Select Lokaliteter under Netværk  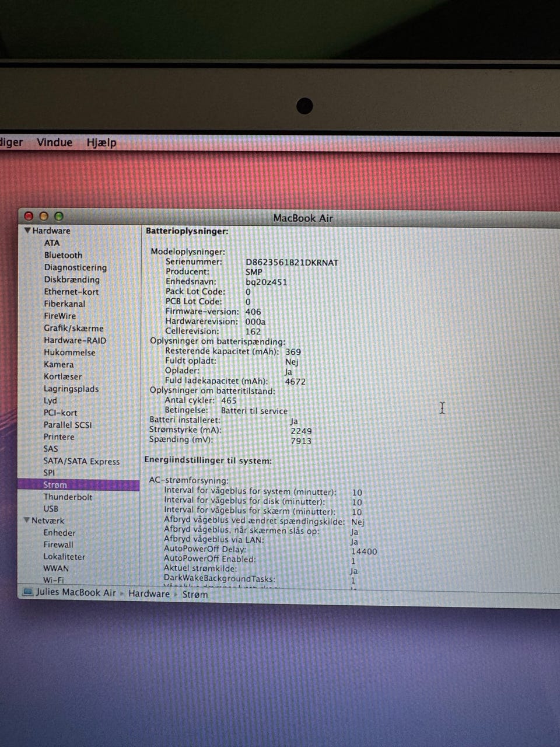64,557
